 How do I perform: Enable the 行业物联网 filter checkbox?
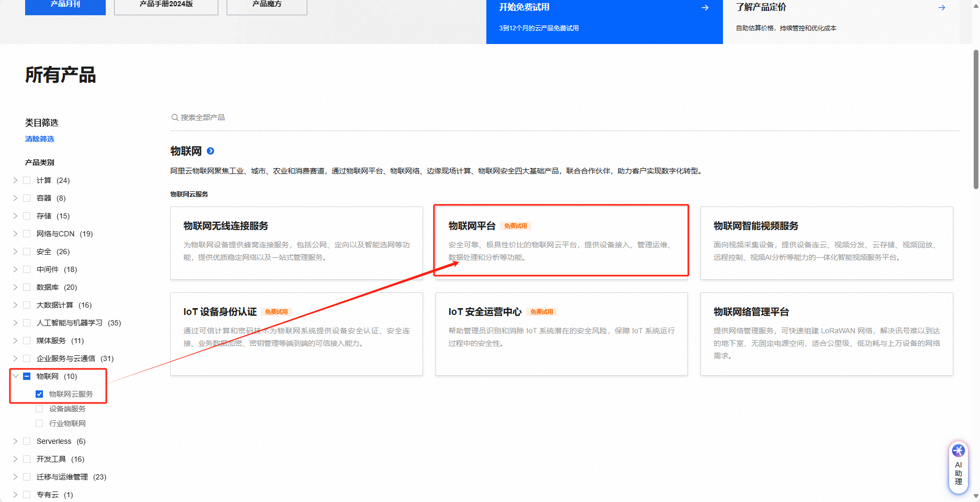point(39,423)
